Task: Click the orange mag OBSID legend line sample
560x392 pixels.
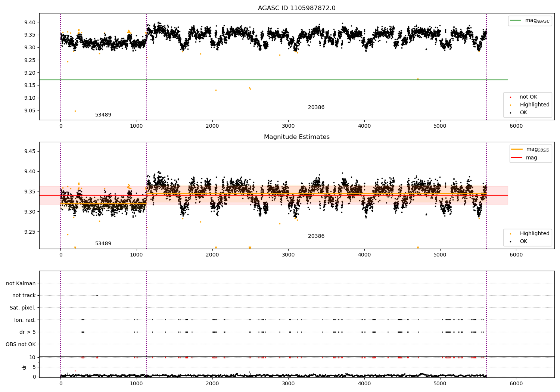Action: [x=517, y=149]
